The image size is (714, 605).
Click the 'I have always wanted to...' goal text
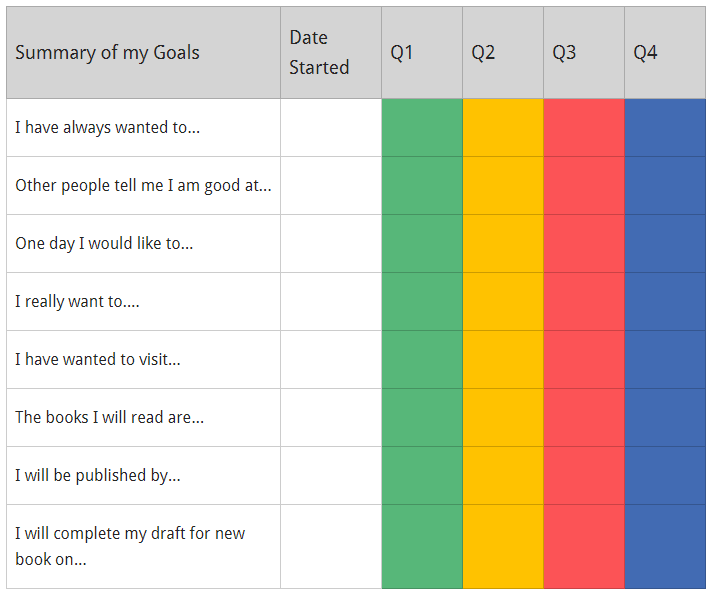point(107,127)
